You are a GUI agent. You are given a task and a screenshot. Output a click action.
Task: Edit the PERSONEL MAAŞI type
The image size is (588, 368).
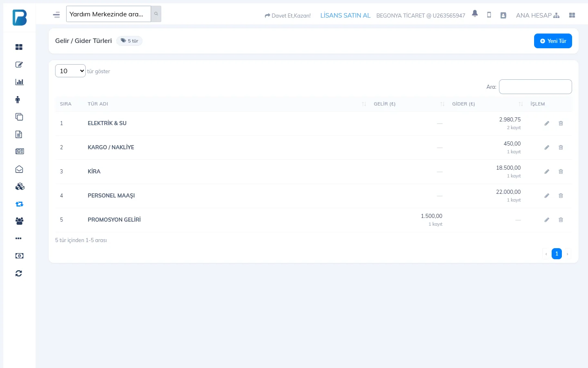pyautogui.click(x=547, y=196)
